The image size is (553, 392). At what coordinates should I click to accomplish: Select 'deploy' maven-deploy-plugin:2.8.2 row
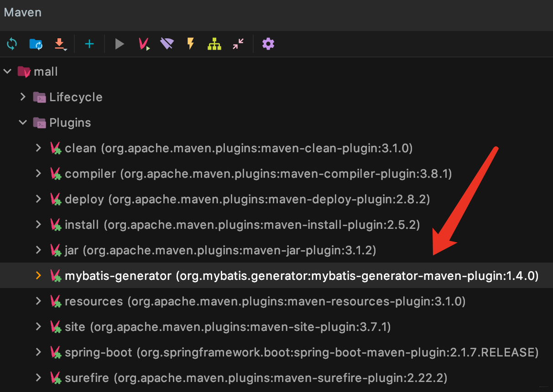(x=276, y=199)
